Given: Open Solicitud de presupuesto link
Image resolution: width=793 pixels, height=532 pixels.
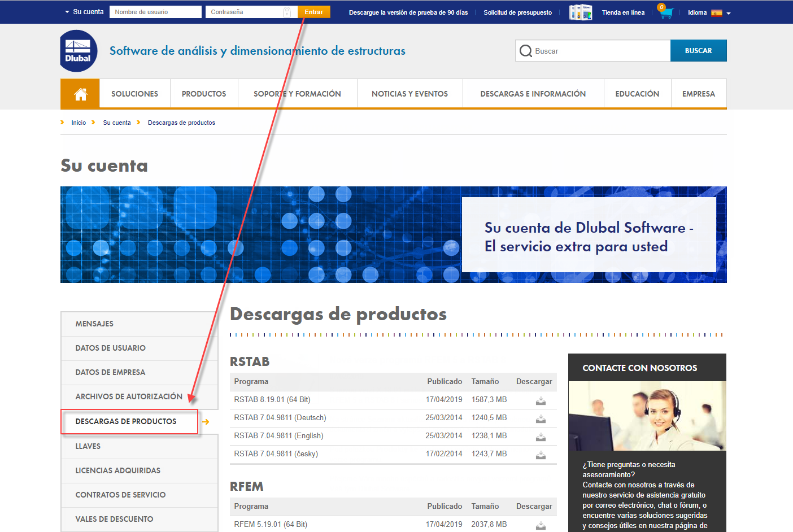Looking at the screenshot, I should point(517,12).
